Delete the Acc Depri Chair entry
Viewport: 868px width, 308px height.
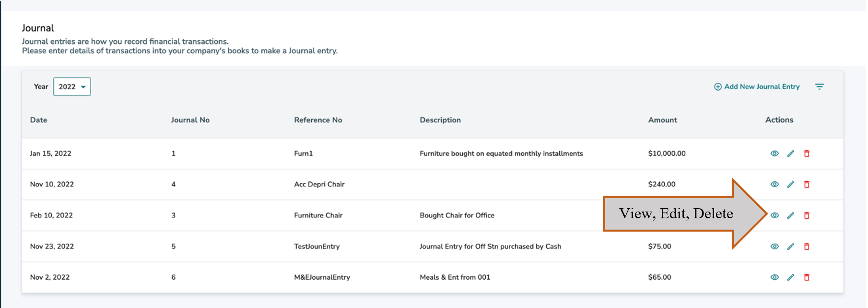click(x=807, y=184)
